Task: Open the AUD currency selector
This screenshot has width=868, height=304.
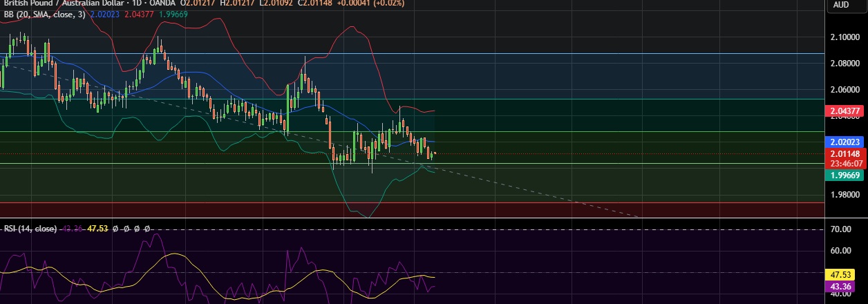Action: tap(841, 5)
